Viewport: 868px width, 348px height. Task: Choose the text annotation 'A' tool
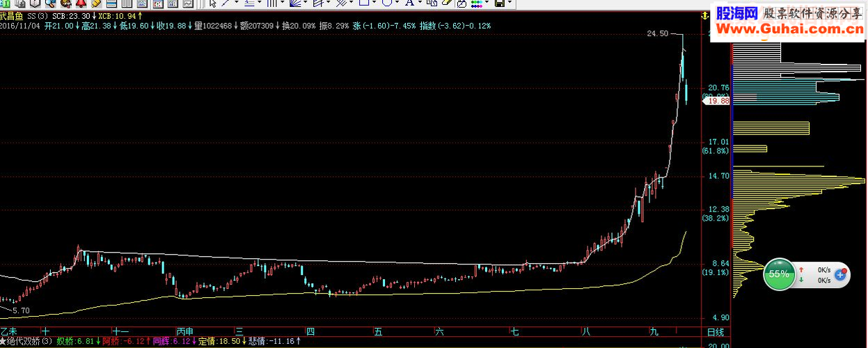pyautogui.click(x=409, y=3)
